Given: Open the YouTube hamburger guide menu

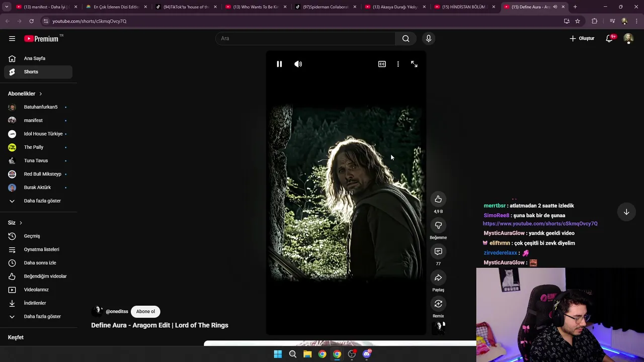Looking at the screenshot, I should click(x=12, y=38).
